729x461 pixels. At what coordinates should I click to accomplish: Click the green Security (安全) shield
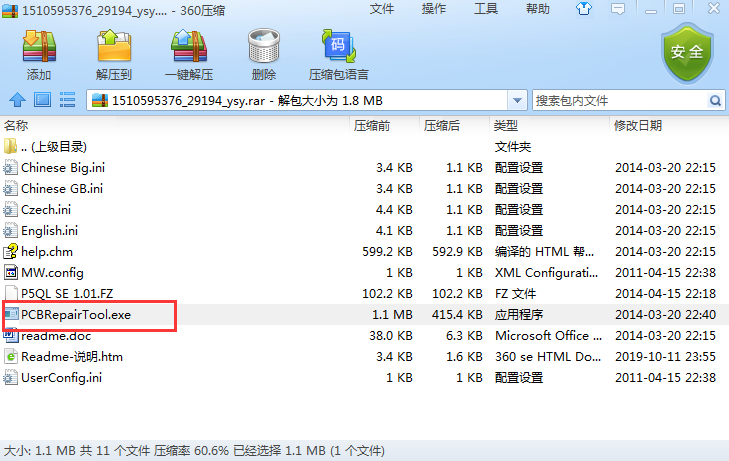click(x=687, y=53)
